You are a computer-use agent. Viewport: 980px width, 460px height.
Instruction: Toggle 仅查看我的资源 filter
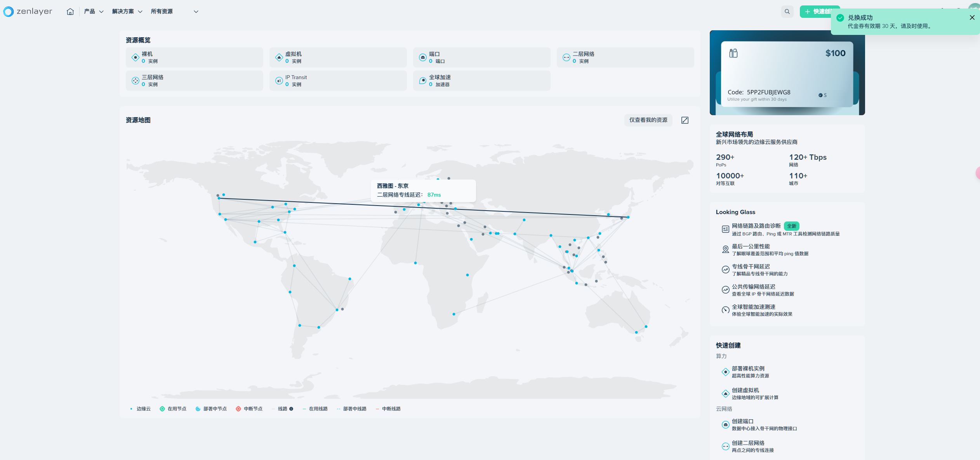[x=648, y=120]
